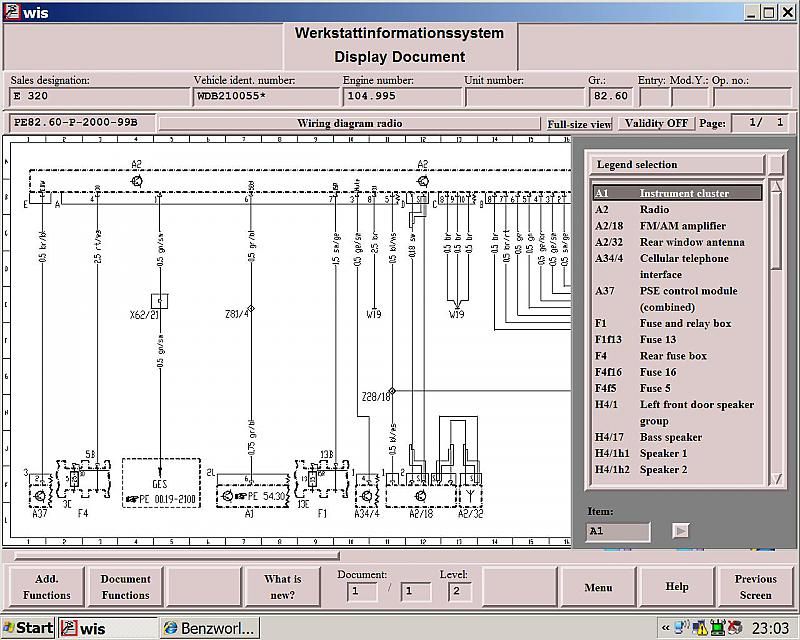The width and height of the screenshot is (800, 640).
Task: Open Document Functions
Action: pos(126,587)
